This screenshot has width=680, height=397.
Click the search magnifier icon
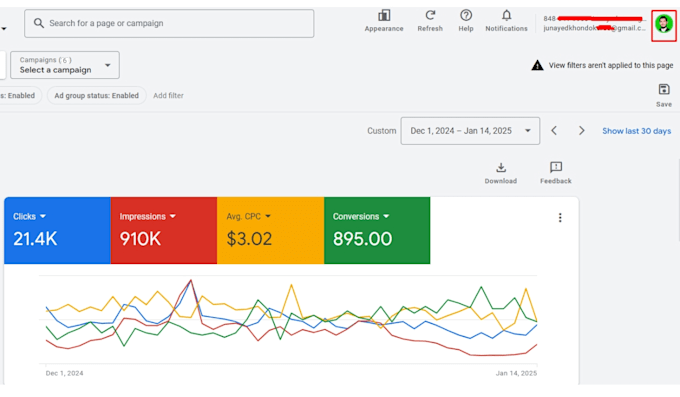[39, 23]
